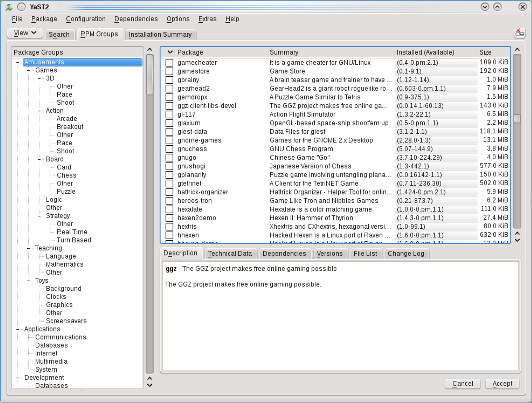This screenshot has height=403, width=532.
Task: Collapse the Games tree node
Action: pos(28,70)
